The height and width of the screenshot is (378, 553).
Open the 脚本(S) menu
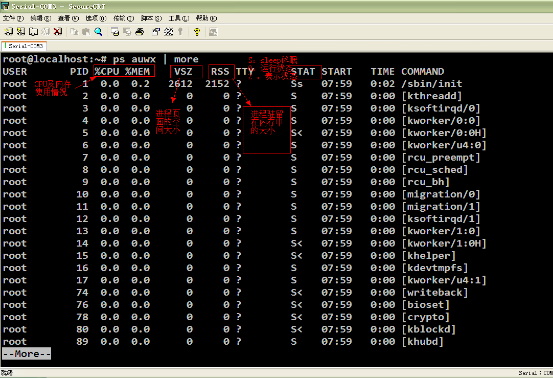(x=151, y=18)
